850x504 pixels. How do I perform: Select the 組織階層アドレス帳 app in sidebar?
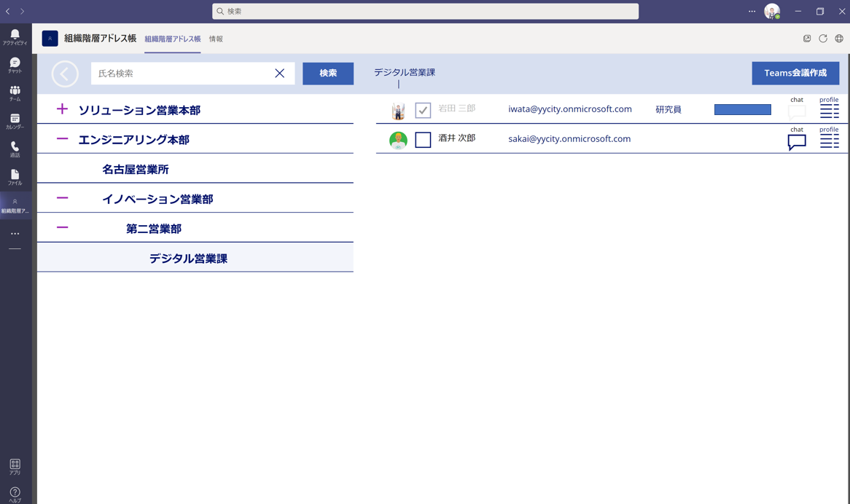click(15, 205)
